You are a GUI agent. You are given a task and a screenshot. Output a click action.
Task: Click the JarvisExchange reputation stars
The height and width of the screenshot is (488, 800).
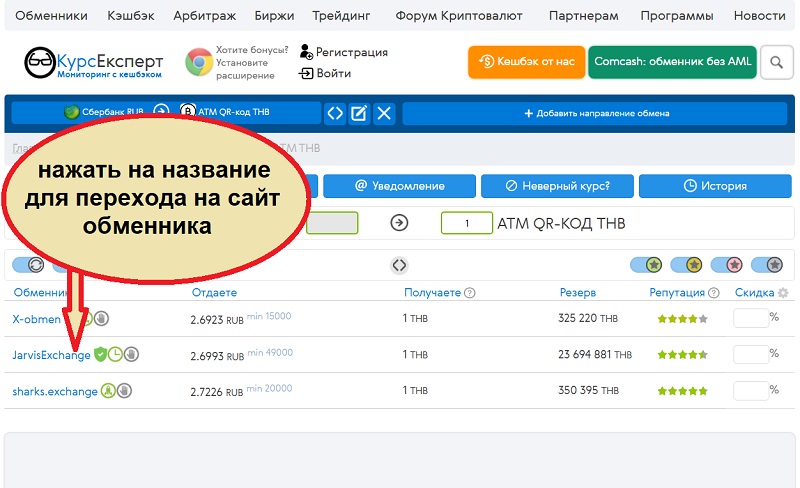[x=682, y=355]
